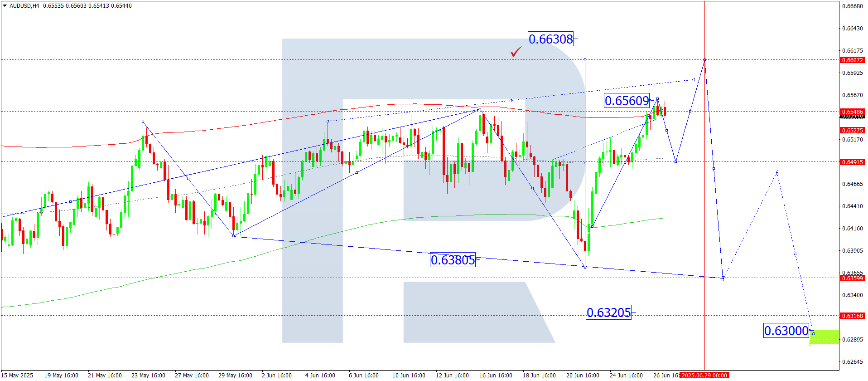The height and width of the screenshot is (381, 868).
Task: Click the 21 May 16:00 time label
Action: pos(105,375)
